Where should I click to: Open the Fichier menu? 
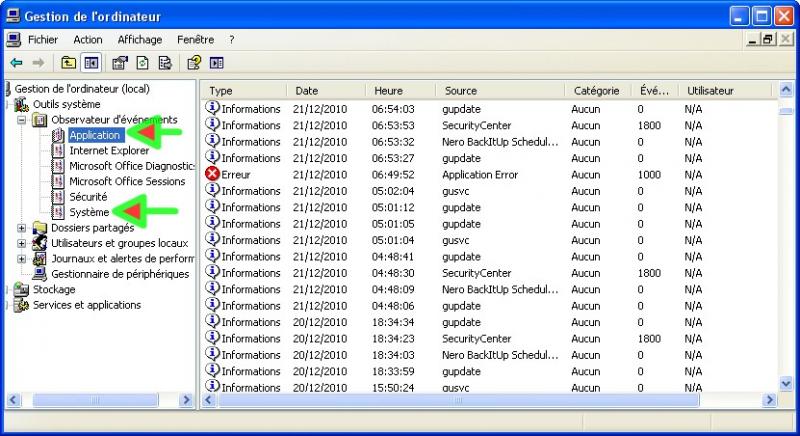pos(43,40)
